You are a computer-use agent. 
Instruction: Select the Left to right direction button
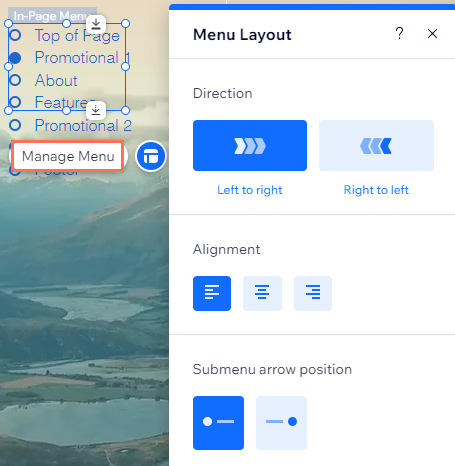point(250,145)
